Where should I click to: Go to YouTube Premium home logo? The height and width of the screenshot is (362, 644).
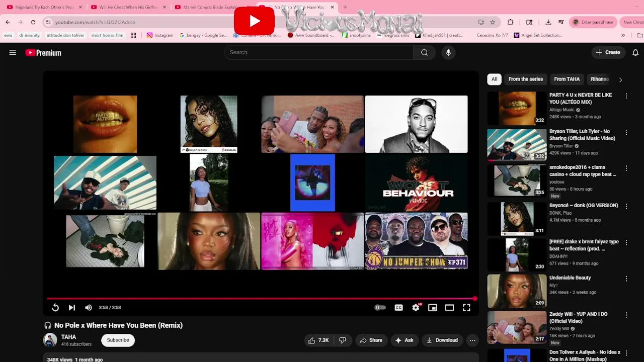[43, 53]
